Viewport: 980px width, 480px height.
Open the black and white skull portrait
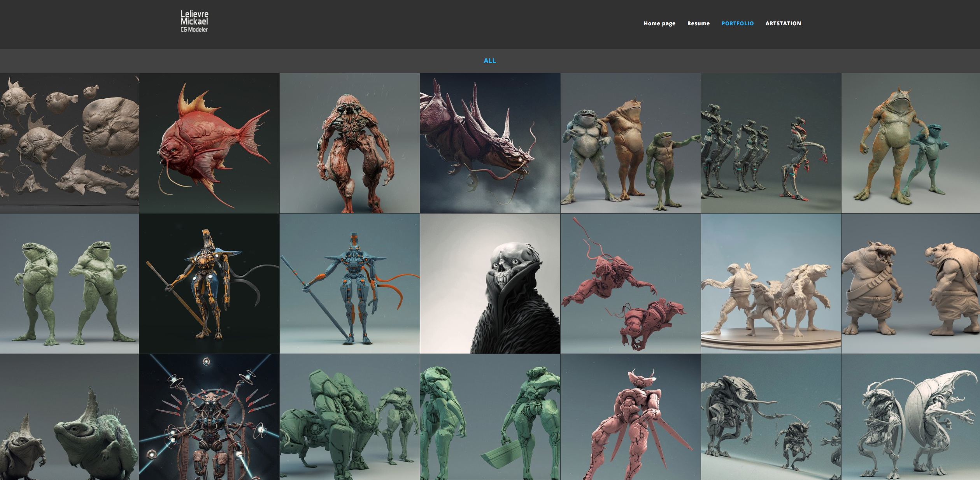[x=490, y=284]
